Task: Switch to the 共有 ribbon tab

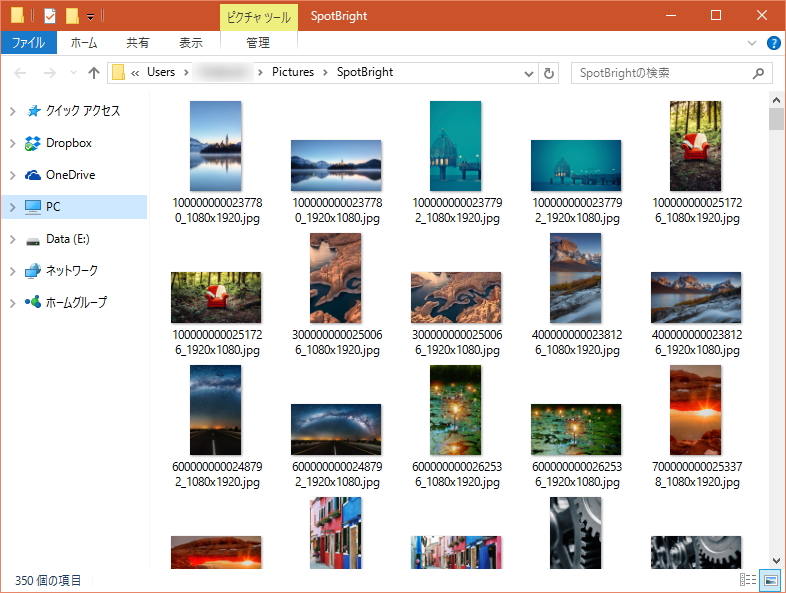Action: tap(137, 43)
